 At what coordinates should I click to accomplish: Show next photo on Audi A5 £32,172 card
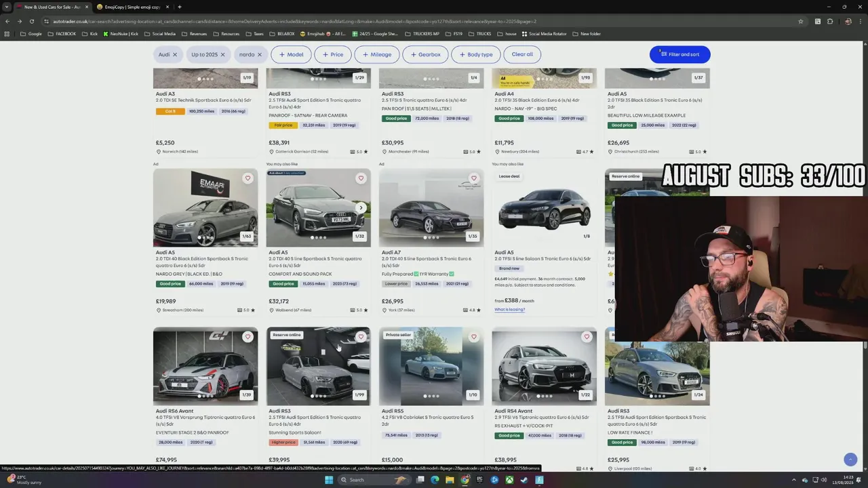(x=361, y=208)
